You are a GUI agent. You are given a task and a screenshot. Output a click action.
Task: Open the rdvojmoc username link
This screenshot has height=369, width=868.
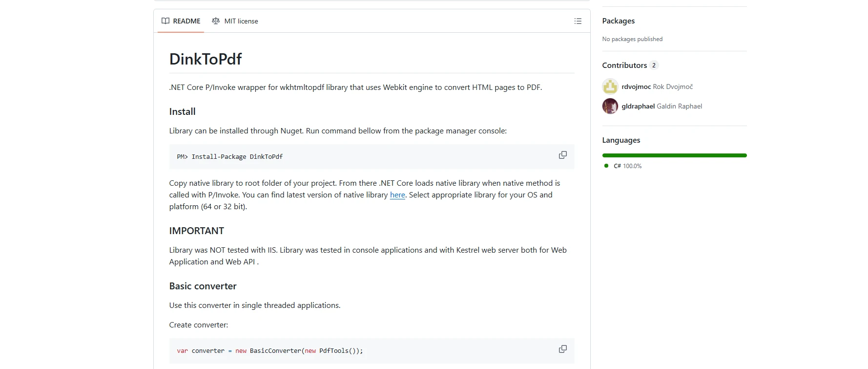tap(636, 87)
